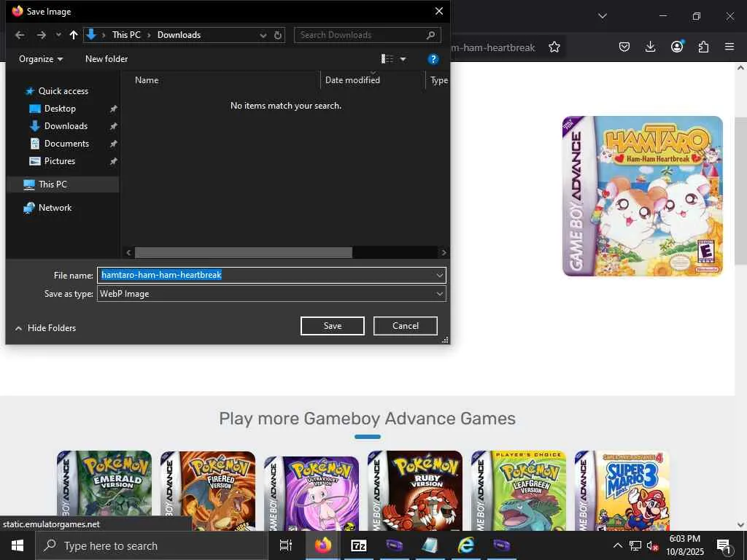Click left arrow of file list scrollbar
Screen dimensions: 747x560
128,252
